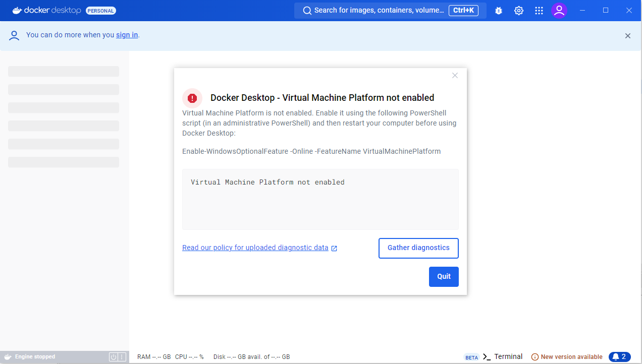
Task: Click Gather diagnostics button
Action: [x=418, y=248]
